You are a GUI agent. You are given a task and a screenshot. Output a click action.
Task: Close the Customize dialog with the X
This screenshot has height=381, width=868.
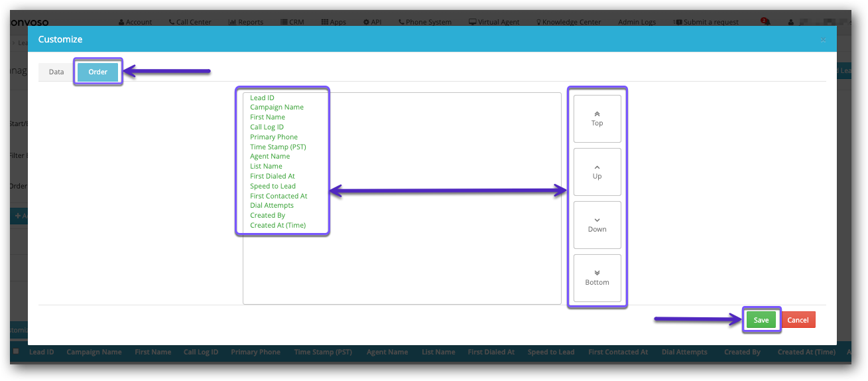coord(823,40)
